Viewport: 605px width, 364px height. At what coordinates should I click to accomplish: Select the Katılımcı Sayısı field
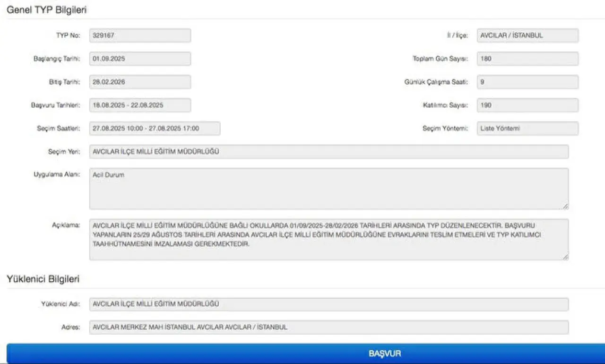(527, 105)
